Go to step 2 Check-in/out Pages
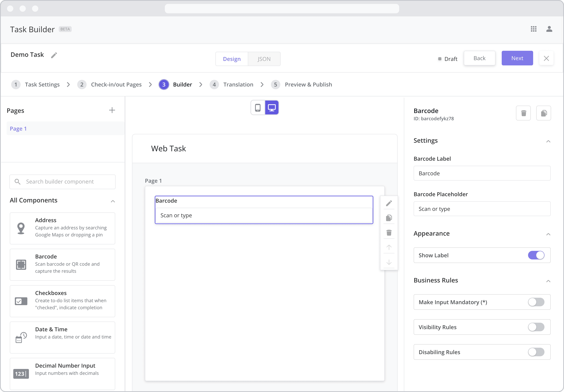The width and height of the screenshot is (564, 392). pyautogui.click(x=109, y=85)
